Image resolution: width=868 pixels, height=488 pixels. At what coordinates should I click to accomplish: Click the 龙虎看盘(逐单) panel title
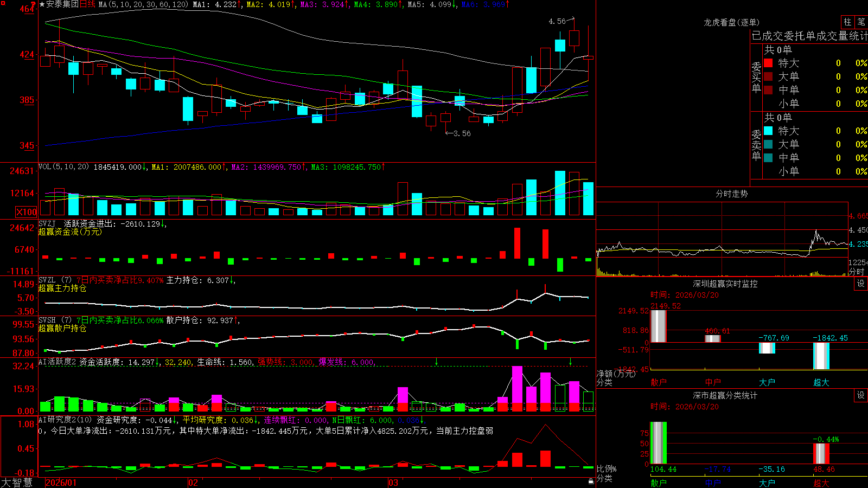point(731,22)
